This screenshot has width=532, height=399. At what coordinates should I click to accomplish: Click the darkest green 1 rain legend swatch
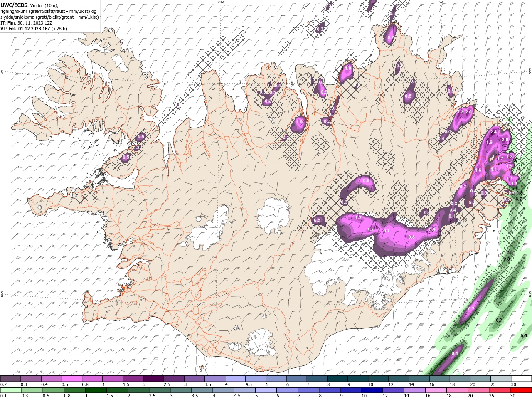click(x=96, y=390)
